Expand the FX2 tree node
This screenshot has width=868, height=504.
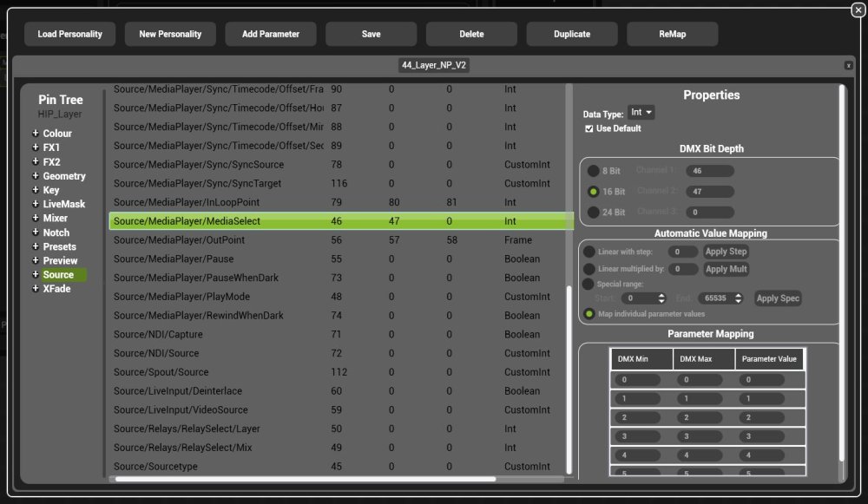36,161
